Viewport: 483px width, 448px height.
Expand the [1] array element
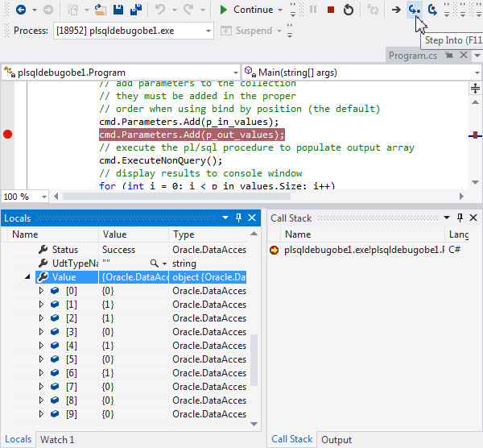pyautogui.click(x=41, y=305)
